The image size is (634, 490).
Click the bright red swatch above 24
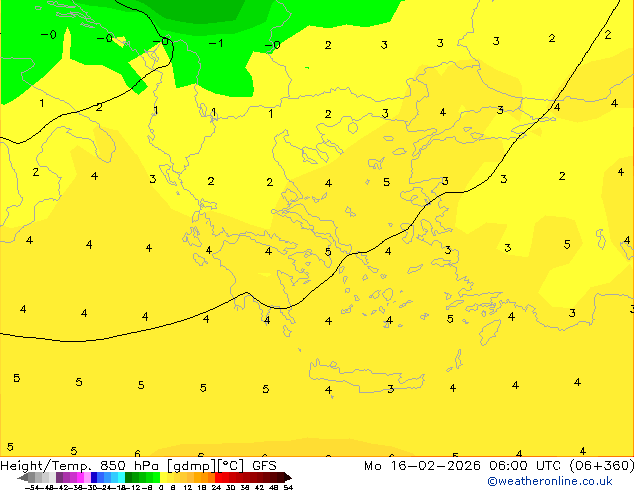click(x=218, y=477)
